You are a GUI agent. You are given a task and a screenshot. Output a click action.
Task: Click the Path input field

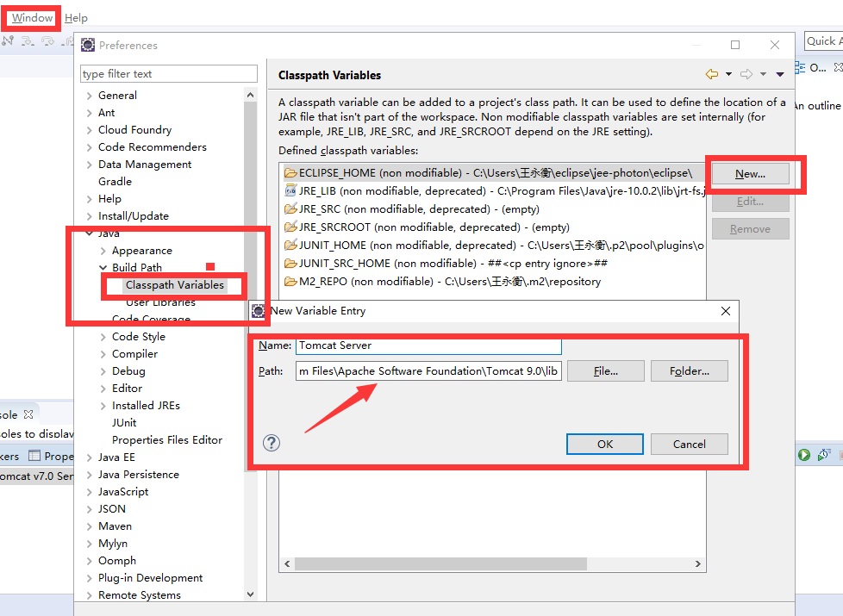click(428, 370)
